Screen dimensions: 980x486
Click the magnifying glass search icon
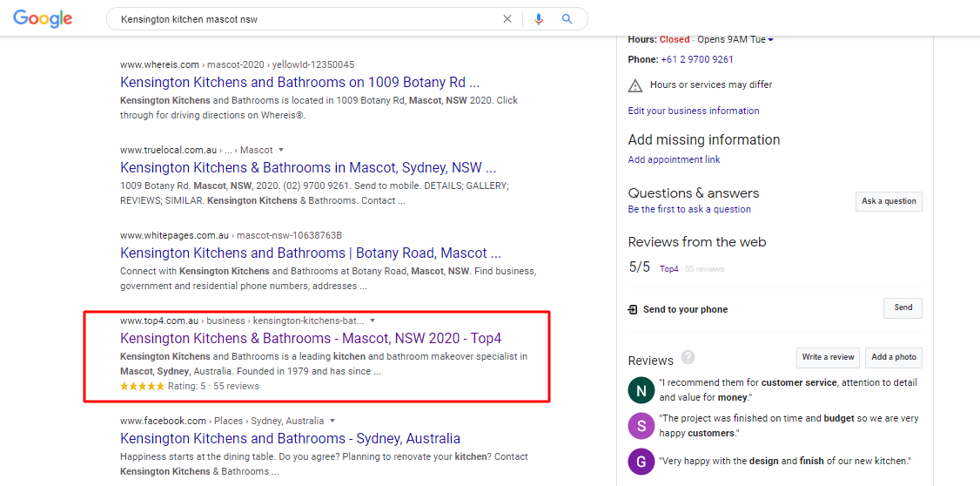567,18
